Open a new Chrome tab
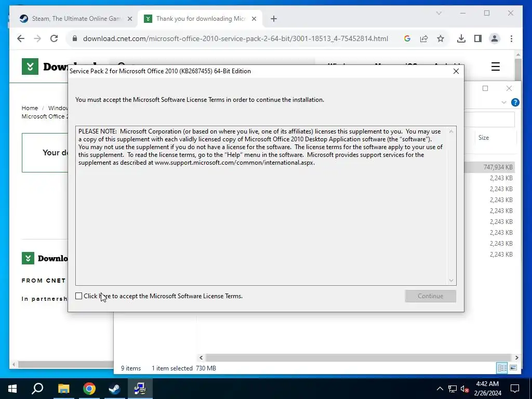 [274, 19]
